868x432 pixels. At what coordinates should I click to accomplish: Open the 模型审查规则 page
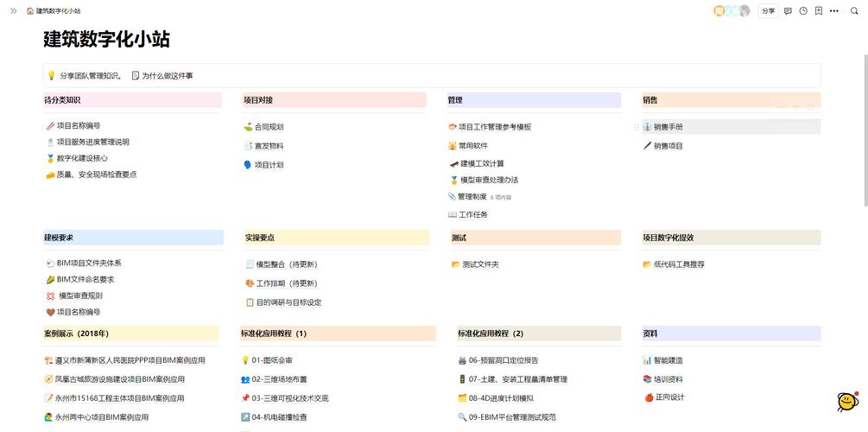click(x=74, y=295)
